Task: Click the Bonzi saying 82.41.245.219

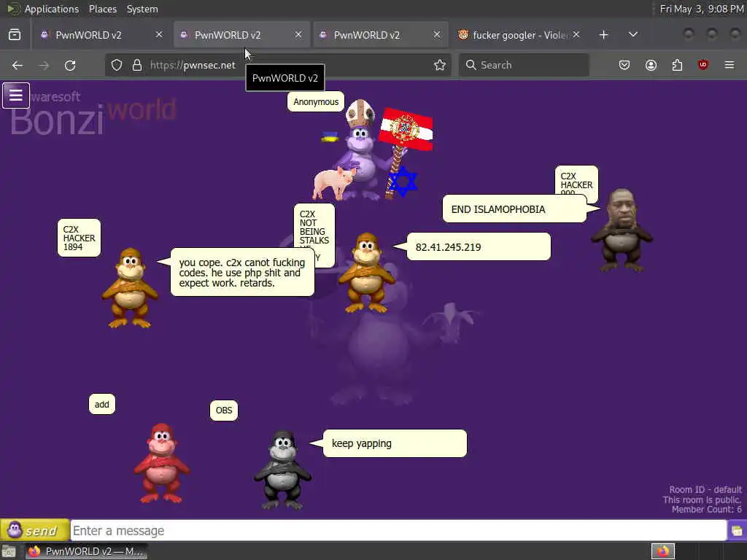Action: (366, 273)
